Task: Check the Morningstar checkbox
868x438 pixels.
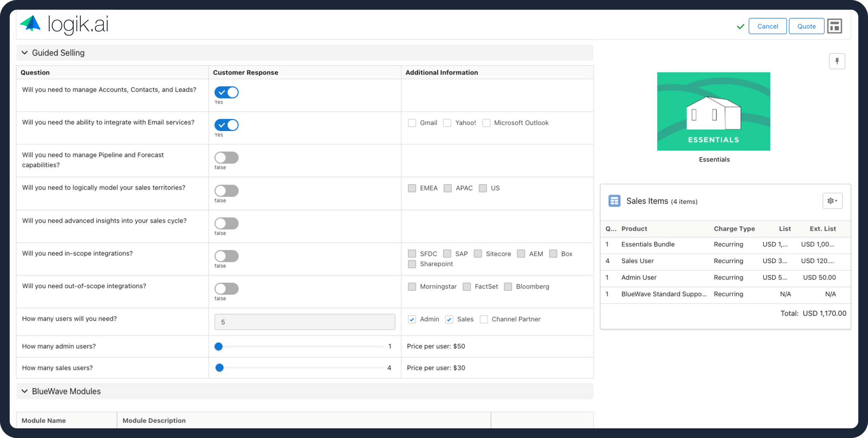Action: click(412, 287)
